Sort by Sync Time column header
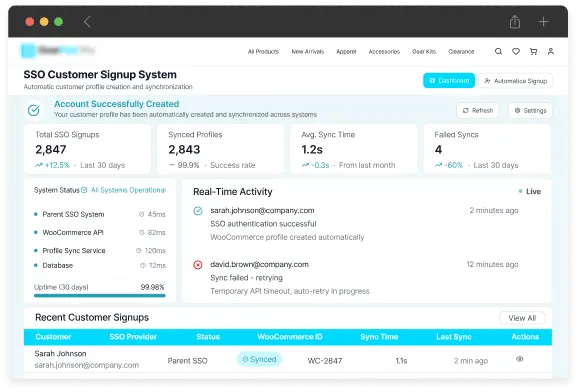The image size is (579, 392). coord(379,337)
